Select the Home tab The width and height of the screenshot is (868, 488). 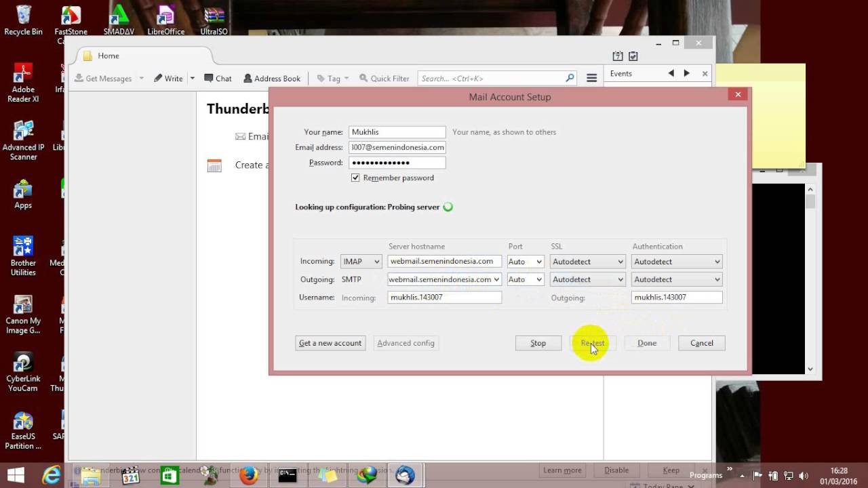[x=142, y=56]
